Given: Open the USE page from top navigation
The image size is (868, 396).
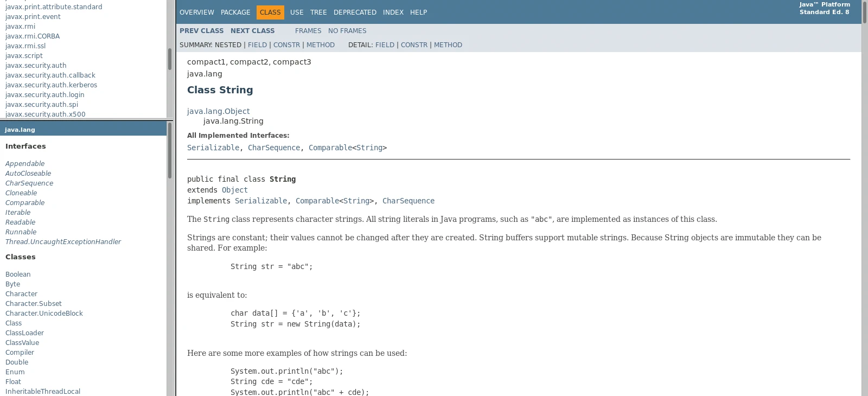Looking at the screenshot, I should [x=297, y=12].
